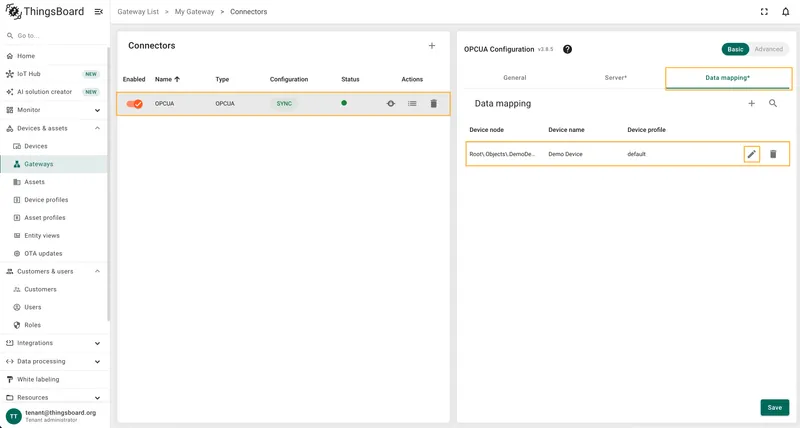Go to Gateway List breadcrumb
The width and height of the screenshot is (800, 428).
point(138,12)
